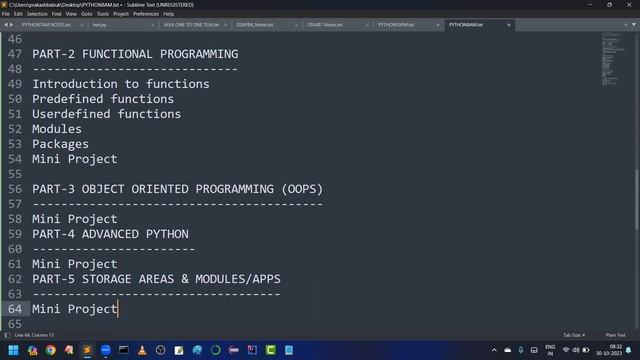
Task: Open the Selection menu
Action: [37, 14]
